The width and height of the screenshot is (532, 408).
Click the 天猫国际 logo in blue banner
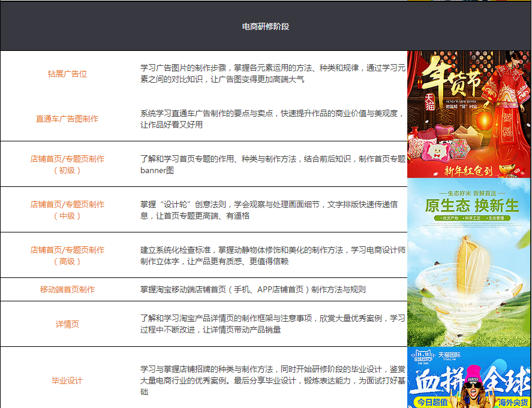point(449,356)
